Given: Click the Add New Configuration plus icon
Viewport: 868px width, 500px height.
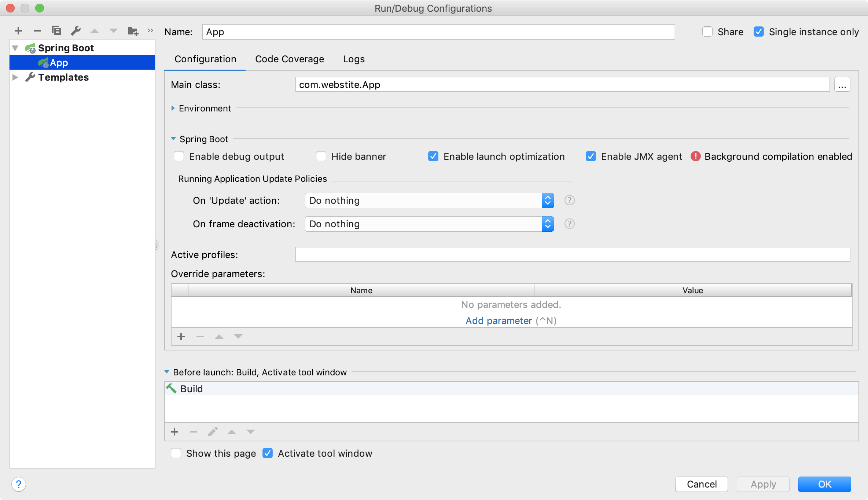Looking at the screenshot, I should click(x=18, y=31).
